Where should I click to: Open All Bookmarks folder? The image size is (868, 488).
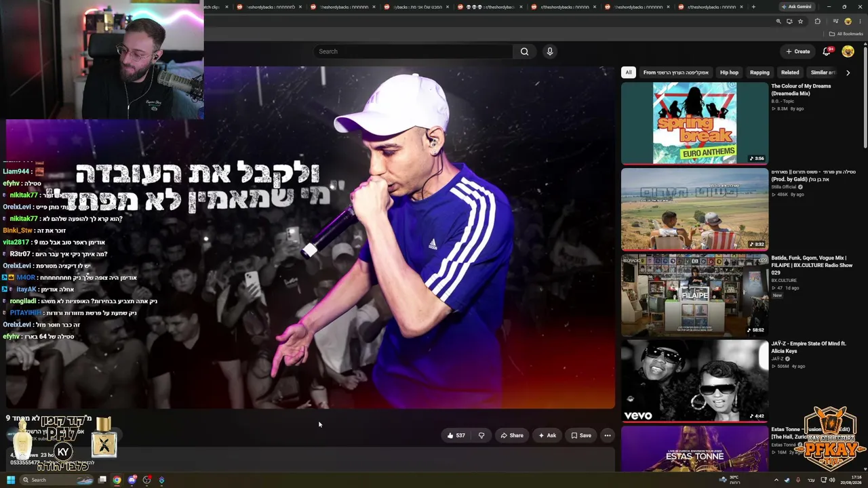(x=846, y=34)
